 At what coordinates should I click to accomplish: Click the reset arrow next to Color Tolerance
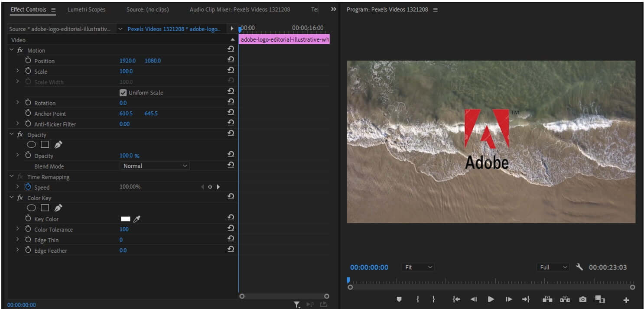tap(231, 228)
